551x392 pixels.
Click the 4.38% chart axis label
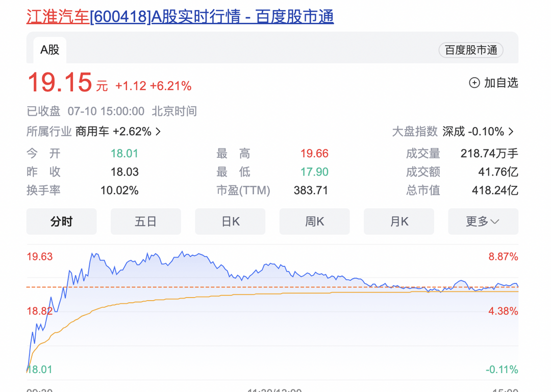tap(503, 311)
